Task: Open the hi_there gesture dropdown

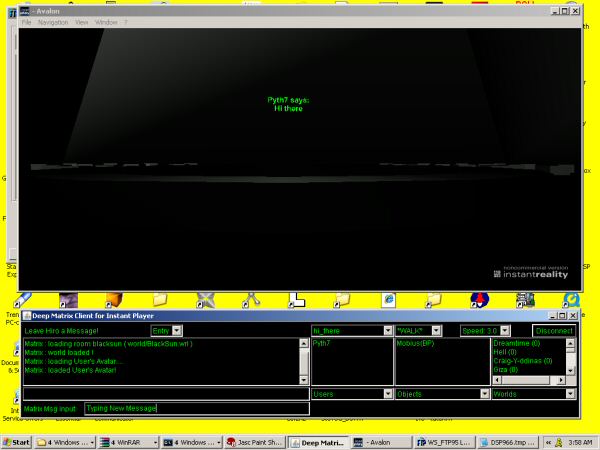Action: tap(387, 330)
